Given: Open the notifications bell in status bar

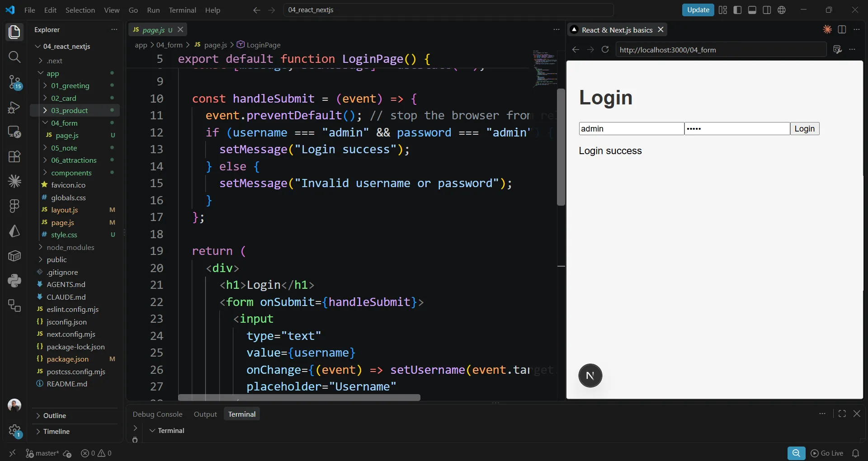Looking at the screenshot, I should pos(855,453).
